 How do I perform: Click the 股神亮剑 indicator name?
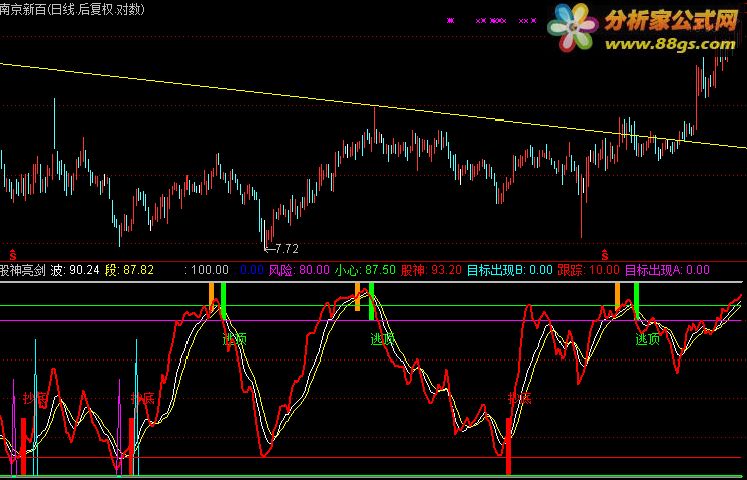point(23,270)
